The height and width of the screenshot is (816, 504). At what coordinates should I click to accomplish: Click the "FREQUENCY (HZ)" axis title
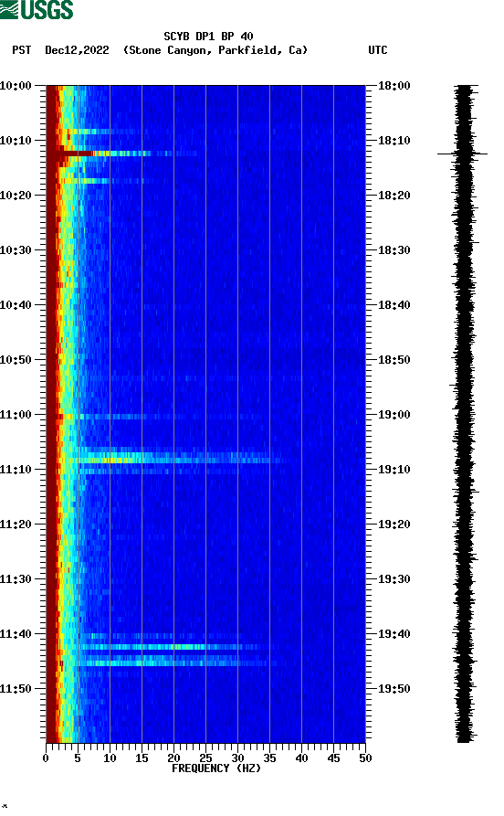tap(215, 768)
